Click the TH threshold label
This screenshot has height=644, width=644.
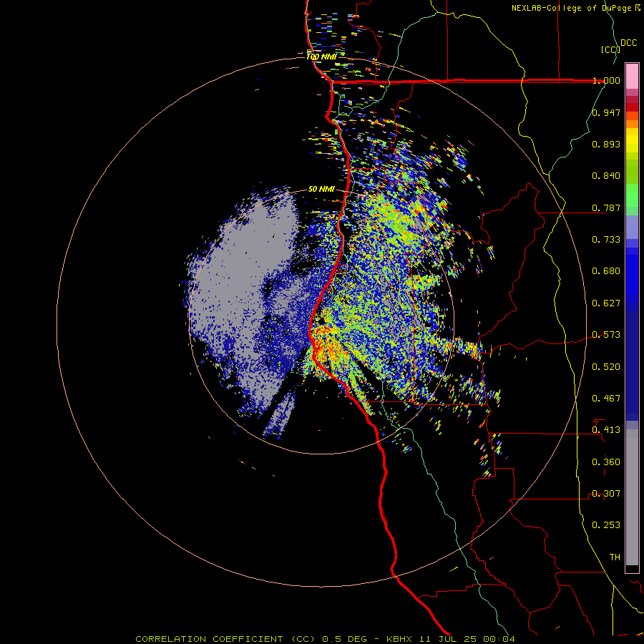pyautogui.click(x=615, y=557)
